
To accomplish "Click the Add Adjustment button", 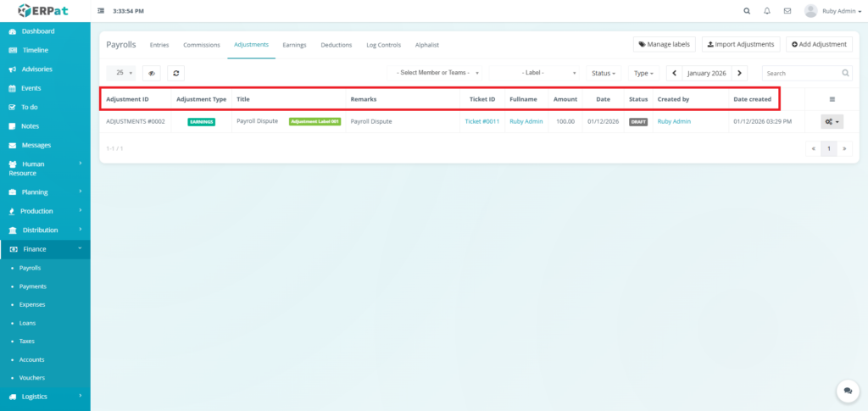I will click(x=819, y=44).
